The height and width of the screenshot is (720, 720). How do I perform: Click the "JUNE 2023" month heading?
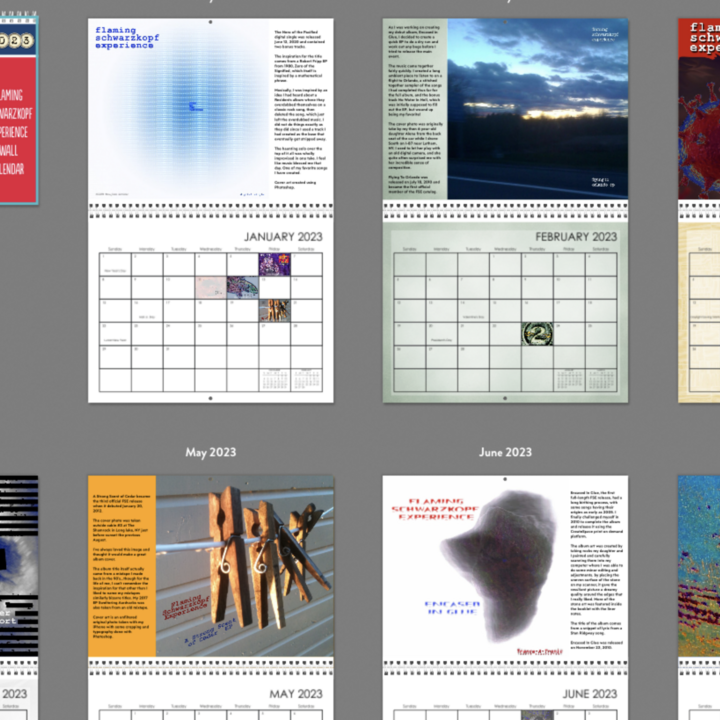click(590, 694)
